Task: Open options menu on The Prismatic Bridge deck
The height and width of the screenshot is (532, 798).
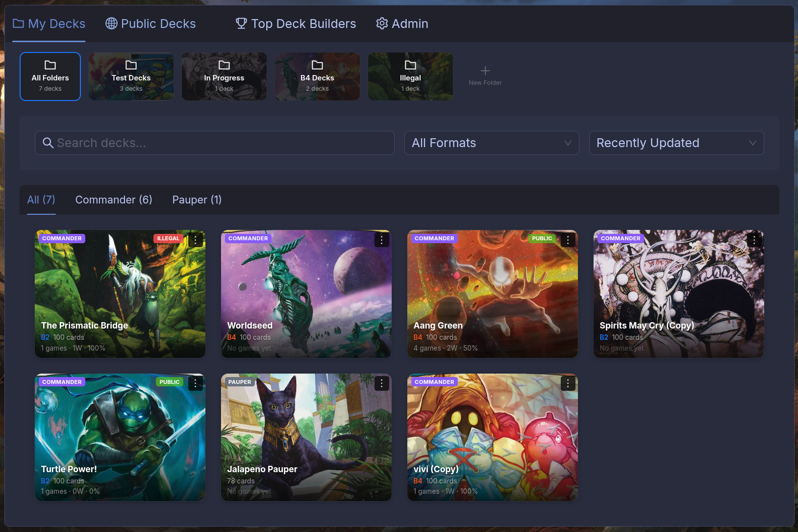Action: point(196,239)
